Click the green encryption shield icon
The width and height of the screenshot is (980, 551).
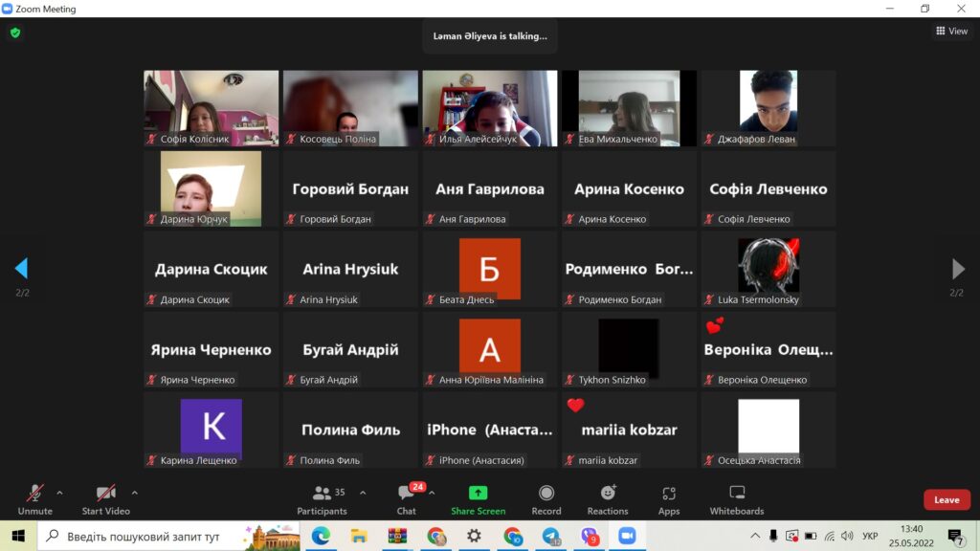coord(15,33)
